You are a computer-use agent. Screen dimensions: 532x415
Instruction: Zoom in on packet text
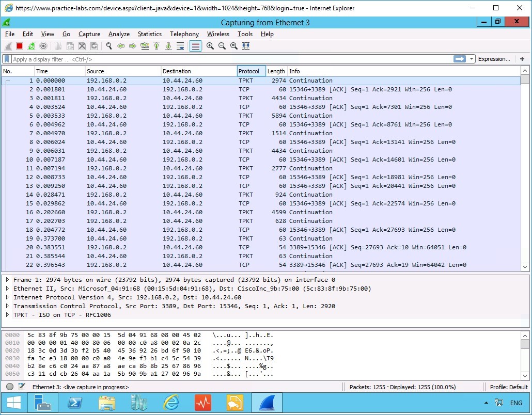pos(210,46)
